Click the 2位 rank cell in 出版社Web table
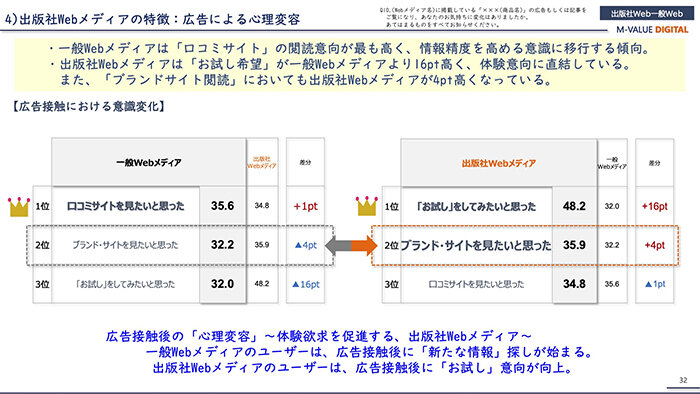The height and width of the screenshot is (394, 700). 392,245
